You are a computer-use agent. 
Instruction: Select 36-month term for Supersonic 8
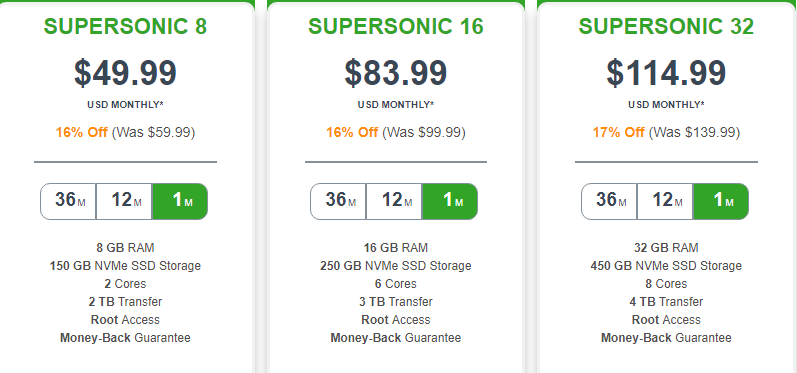[x=68, y=201]
